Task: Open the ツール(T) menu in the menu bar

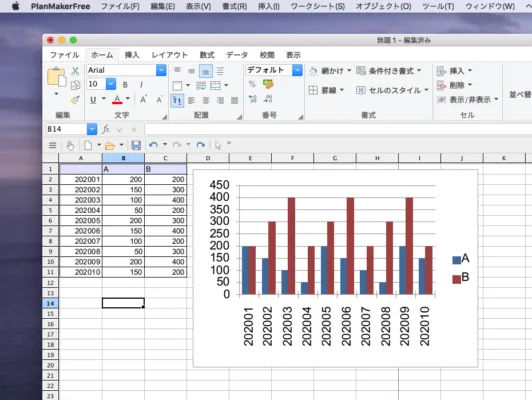Action: click(438, 6)
